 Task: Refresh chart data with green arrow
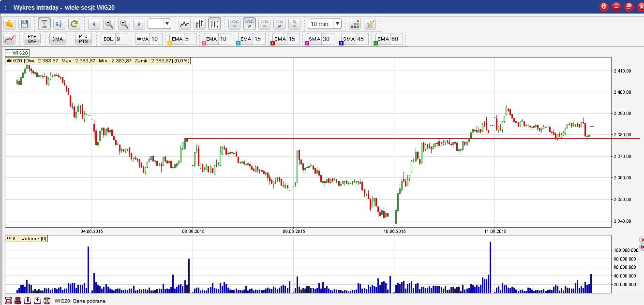(74, 24)
